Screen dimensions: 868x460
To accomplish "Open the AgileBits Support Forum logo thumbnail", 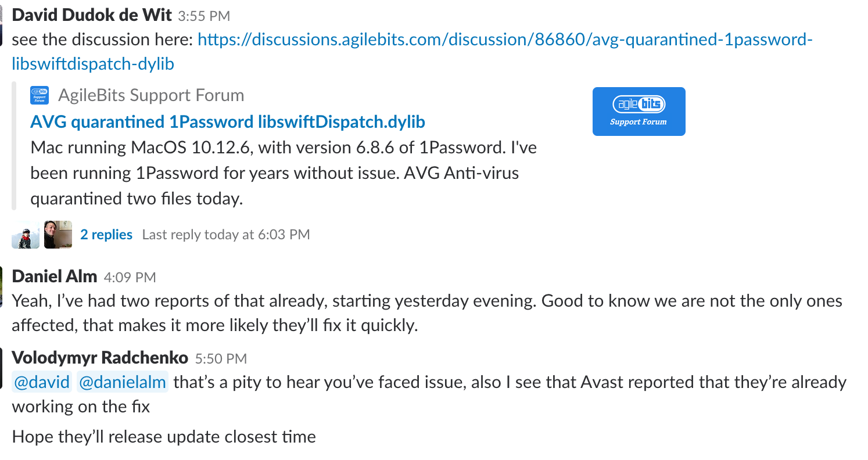I will [x=639, y=111].
